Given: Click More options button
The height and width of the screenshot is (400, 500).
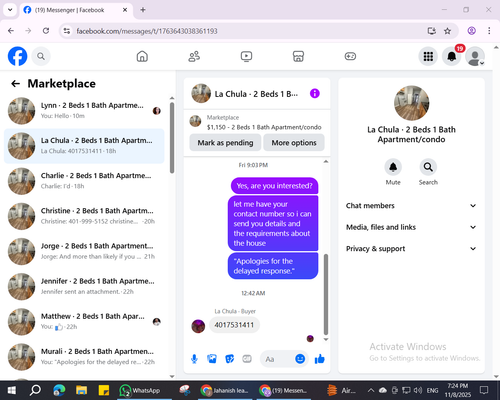Looking at the screenshot, I should [x=294, y=143].
